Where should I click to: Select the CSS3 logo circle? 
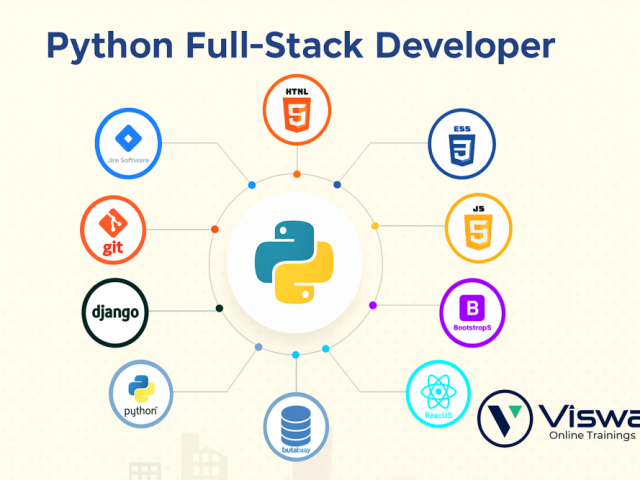462,144
